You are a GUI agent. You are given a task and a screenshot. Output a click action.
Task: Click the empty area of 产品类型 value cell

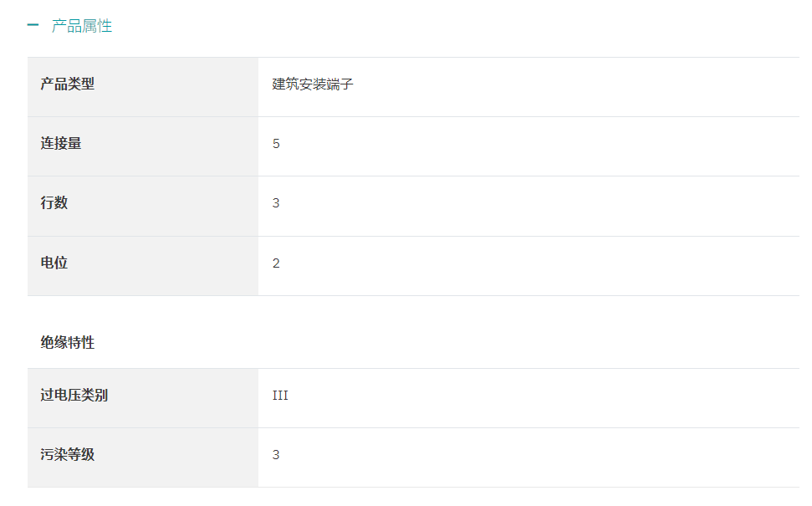(x=569, y=87)
